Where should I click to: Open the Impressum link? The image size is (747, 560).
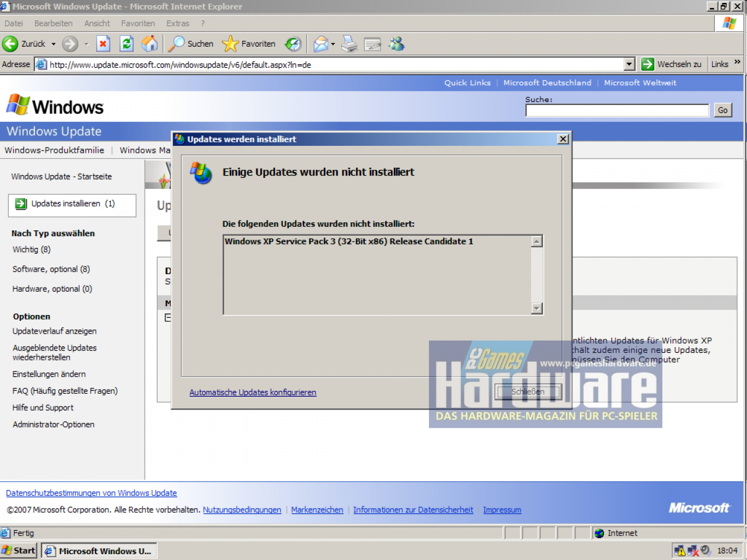coord(502,510)
